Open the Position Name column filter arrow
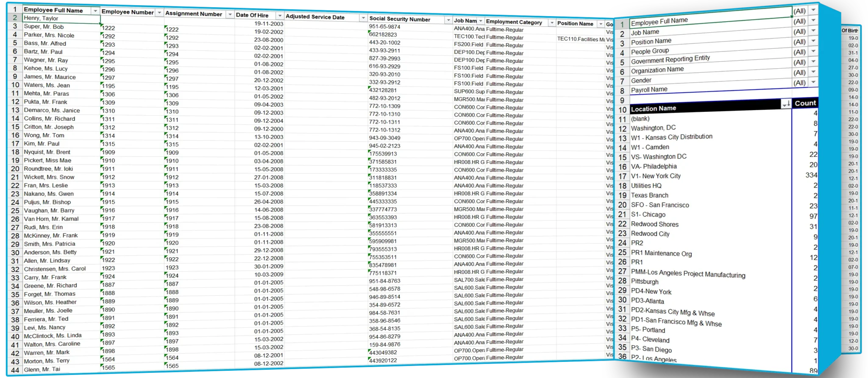The image size is (868, 378). point(601,24)
